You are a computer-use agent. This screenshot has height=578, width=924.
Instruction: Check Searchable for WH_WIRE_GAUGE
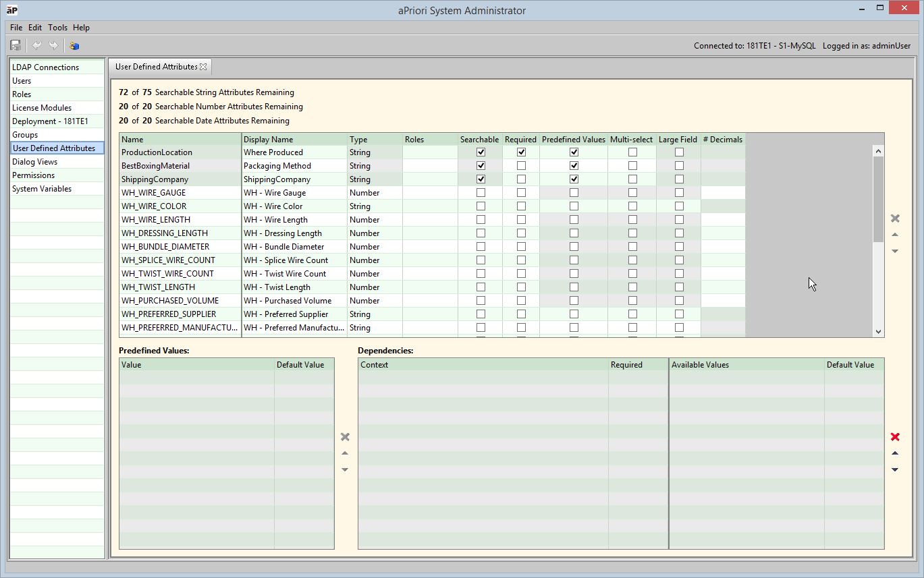coord(481,193)
